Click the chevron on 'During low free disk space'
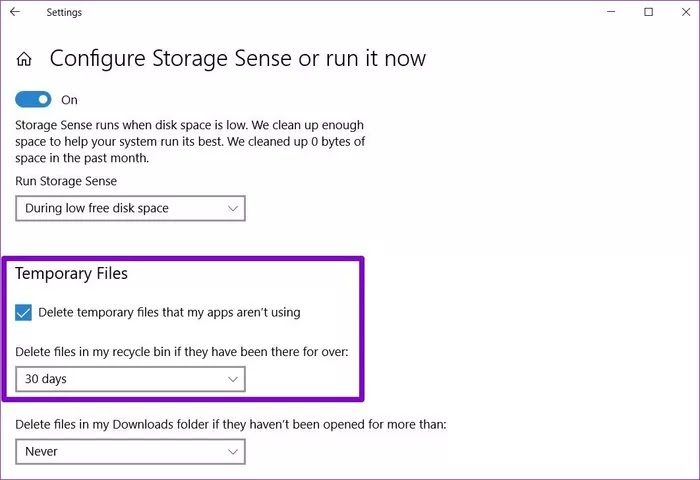This screenshot has width=700, height=480. pyautogui.click(x=233, y=208)
